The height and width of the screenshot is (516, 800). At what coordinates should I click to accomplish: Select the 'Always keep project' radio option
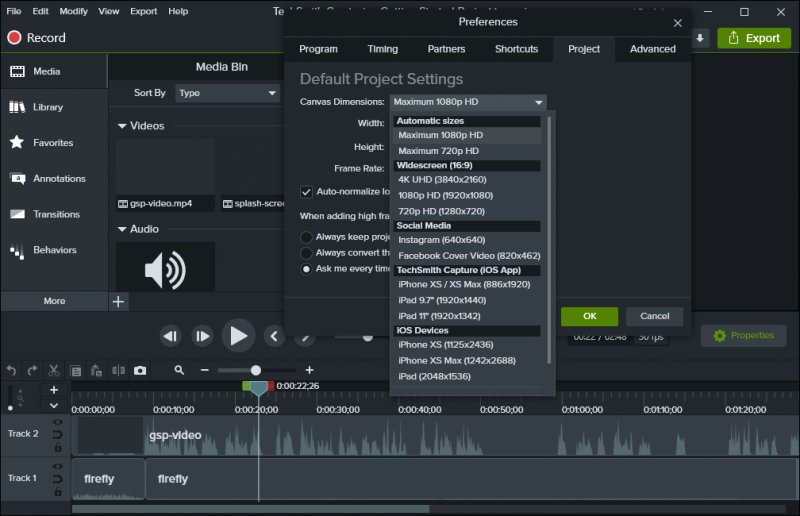tap(307, 237)
